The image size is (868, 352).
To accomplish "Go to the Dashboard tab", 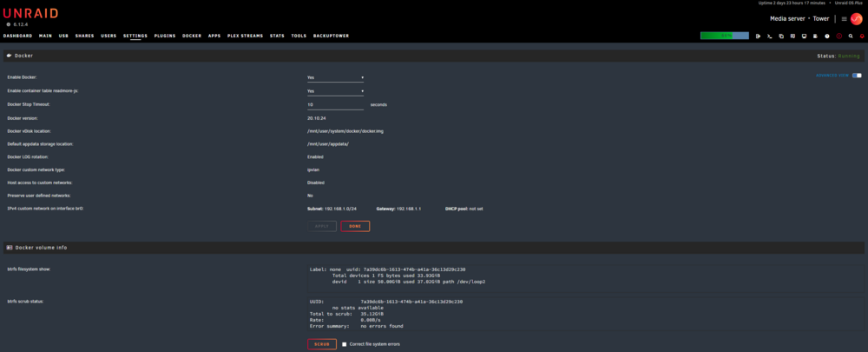I will (17, 36).
